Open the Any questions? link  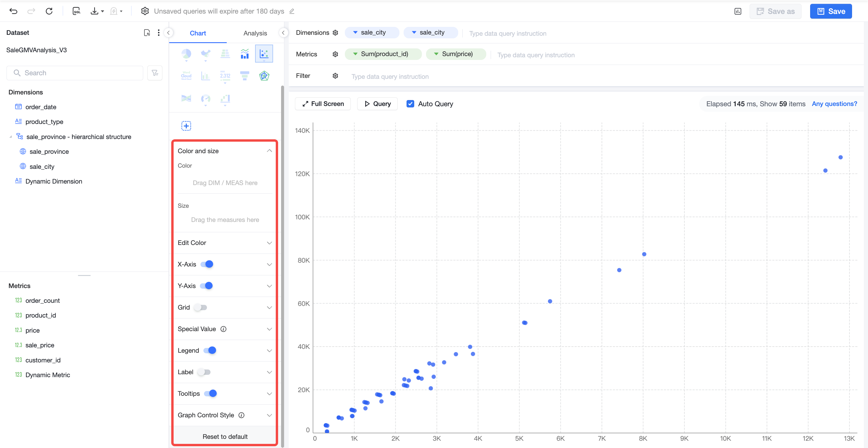click(x=834, y=104)
